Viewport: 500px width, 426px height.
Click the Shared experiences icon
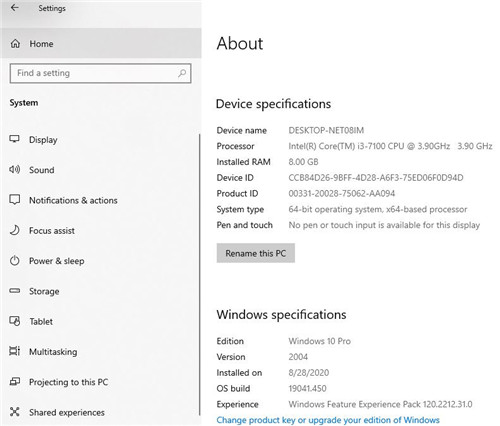[x=14, y=412]
